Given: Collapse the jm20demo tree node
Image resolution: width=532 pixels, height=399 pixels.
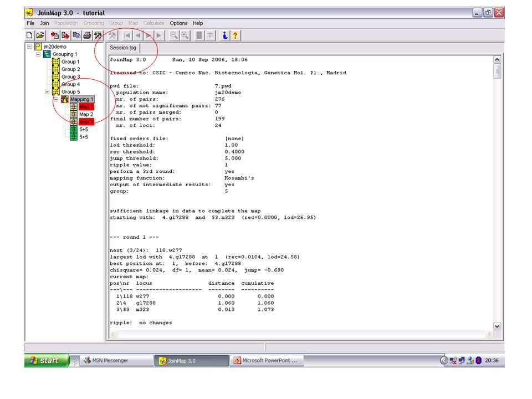Looking at the screenshot, I should [29, 47].
